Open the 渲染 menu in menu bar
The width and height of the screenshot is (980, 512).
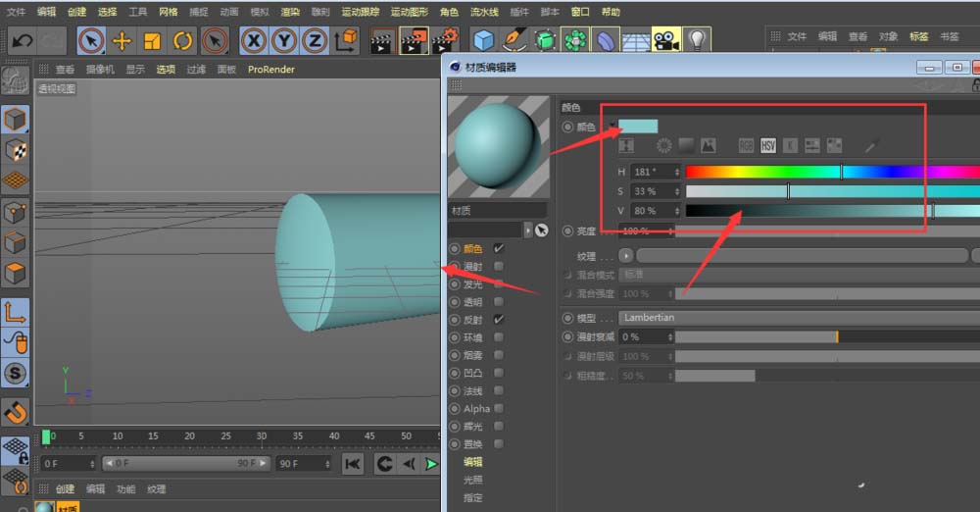point(290,12)
